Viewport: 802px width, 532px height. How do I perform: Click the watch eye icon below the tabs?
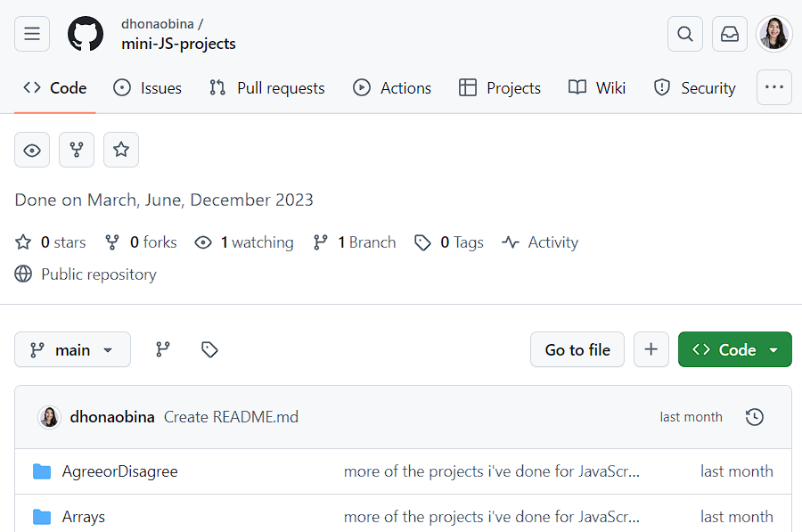click(x=32, y=150)
